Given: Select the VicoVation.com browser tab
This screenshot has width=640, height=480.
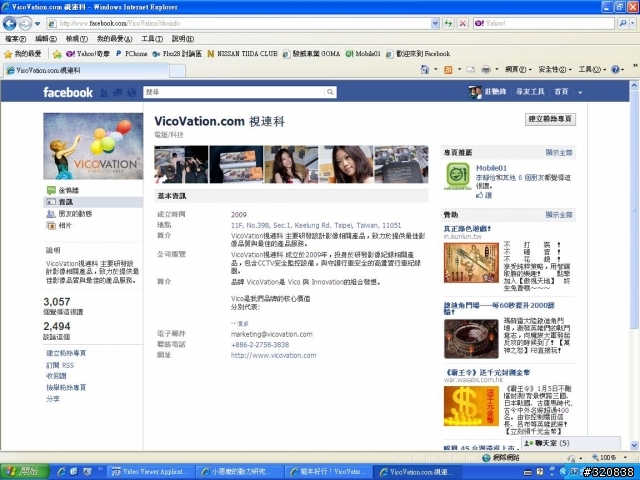Looking at the screenshot, I should click(x=86, y=70).
